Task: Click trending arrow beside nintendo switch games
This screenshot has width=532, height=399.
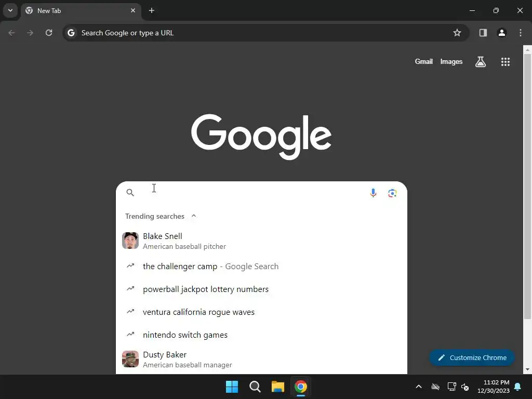Action: tap(130, 334)
